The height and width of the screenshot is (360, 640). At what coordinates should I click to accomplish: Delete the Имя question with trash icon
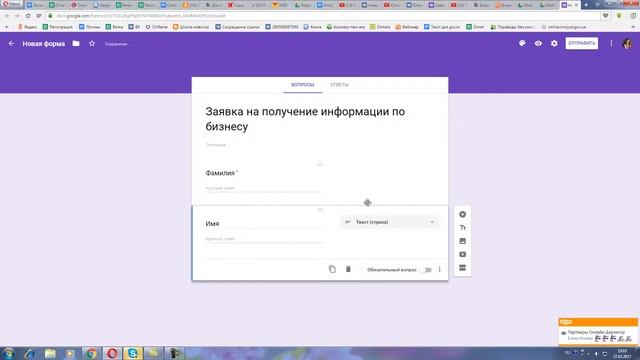pyautogui.click(x=348, y=269)
